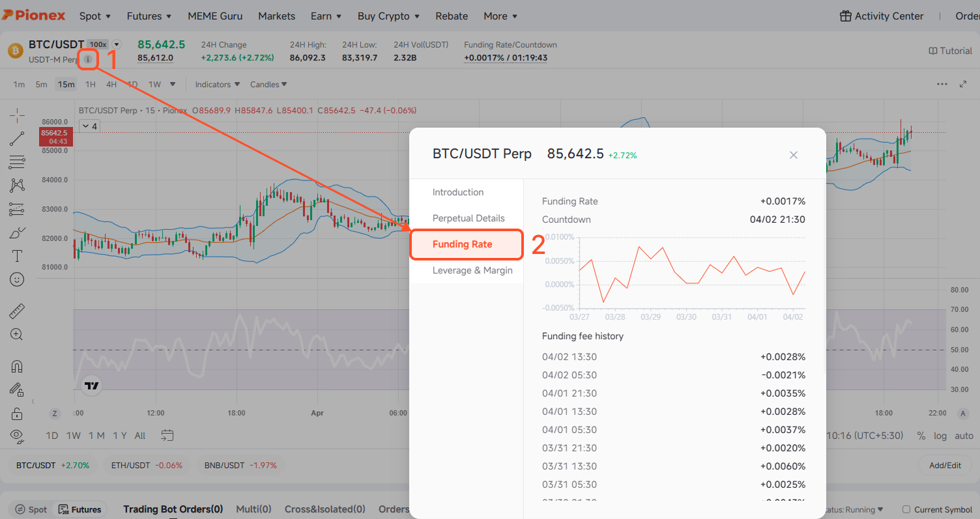Viewport: 980px width, 519px height.
Task: Open the Multi(0) orders tab
Action: point(253,509)
